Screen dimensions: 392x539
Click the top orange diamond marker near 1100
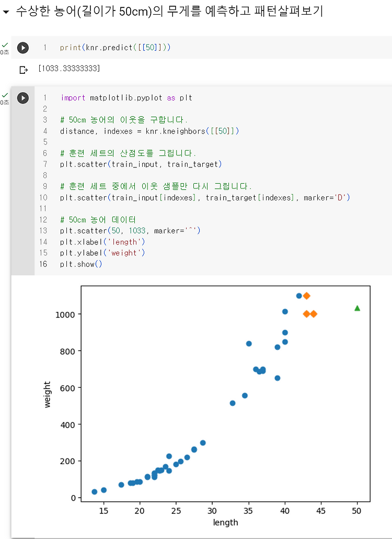tap(306, 296)
